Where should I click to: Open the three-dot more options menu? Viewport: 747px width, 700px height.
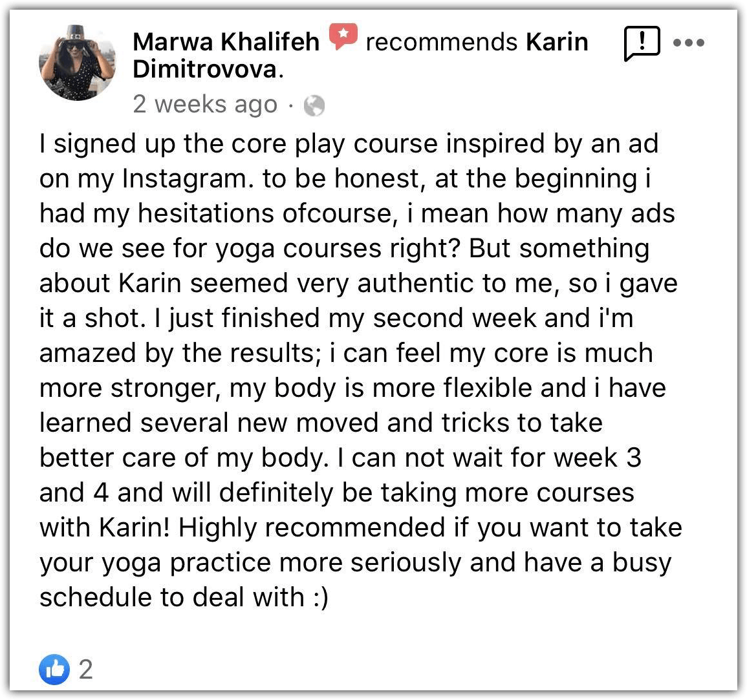tap(688, 43)
